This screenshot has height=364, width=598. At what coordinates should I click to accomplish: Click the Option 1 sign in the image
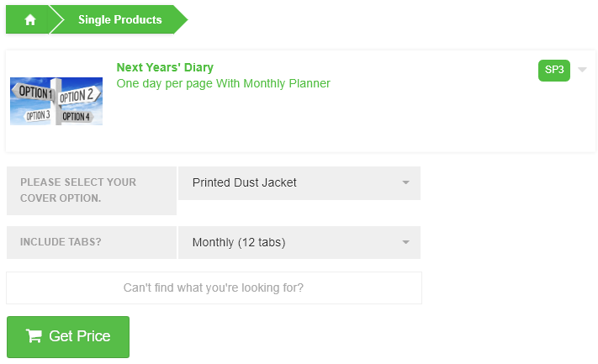pos(35,93)
